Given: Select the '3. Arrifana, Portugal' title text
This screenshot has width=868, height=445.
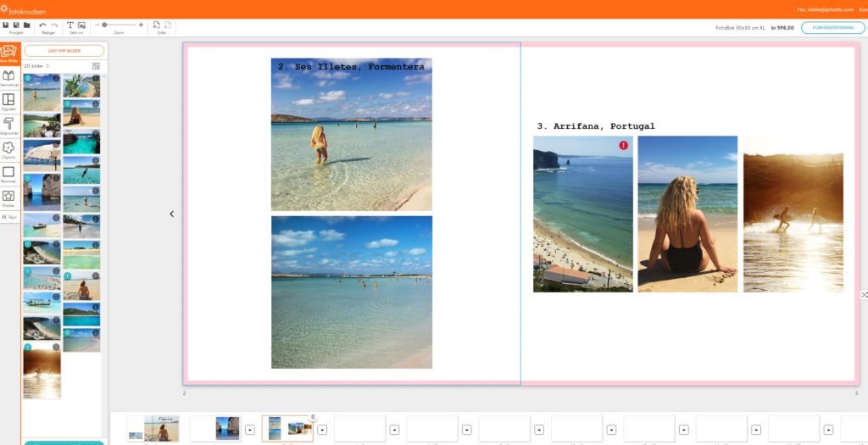Looking at the screenshot, I should (596, 126).
